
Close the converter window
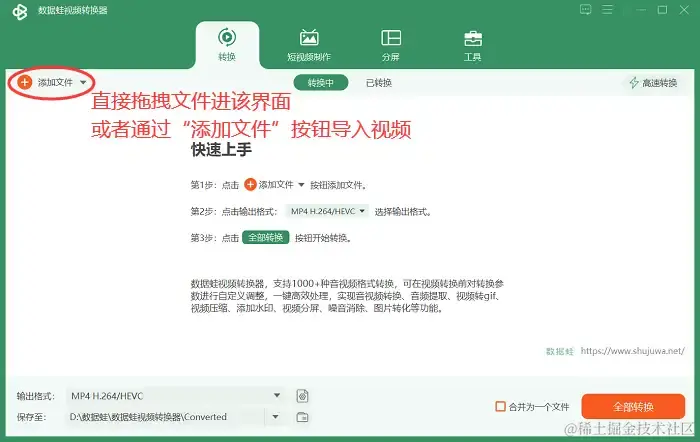coord(683,9)
